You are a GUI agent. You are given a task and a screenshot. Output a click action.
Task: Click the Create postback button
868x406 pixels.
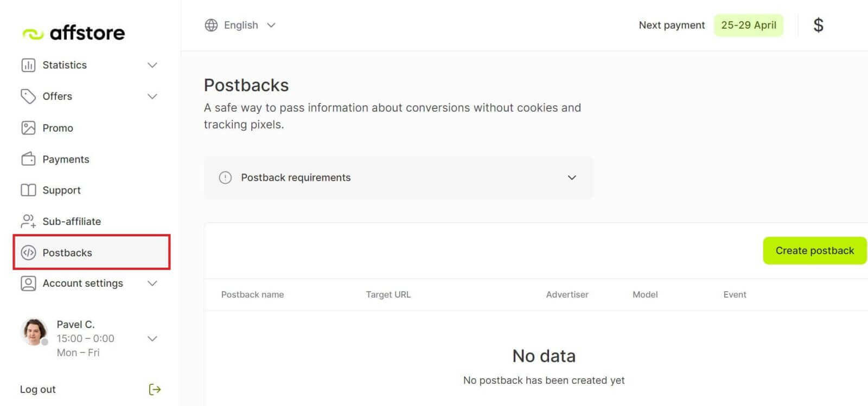click(814, 250)
